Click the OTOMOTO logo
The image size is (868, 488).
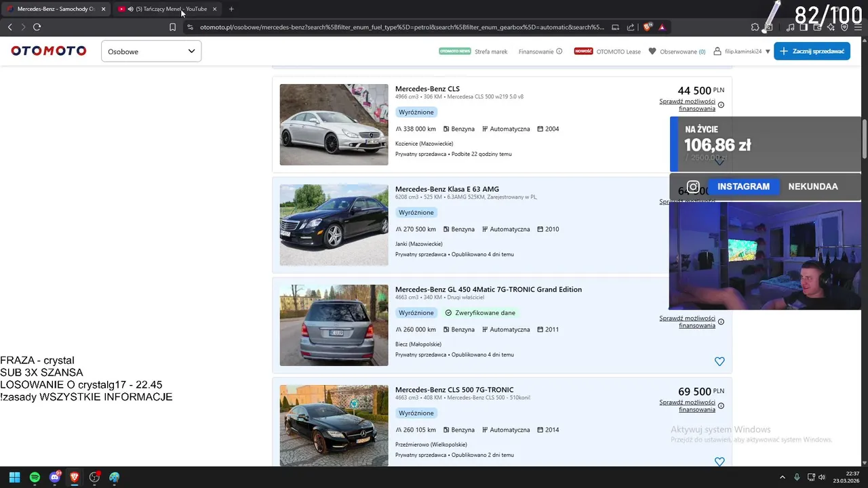pyautogui.click(x=49, y=51)
